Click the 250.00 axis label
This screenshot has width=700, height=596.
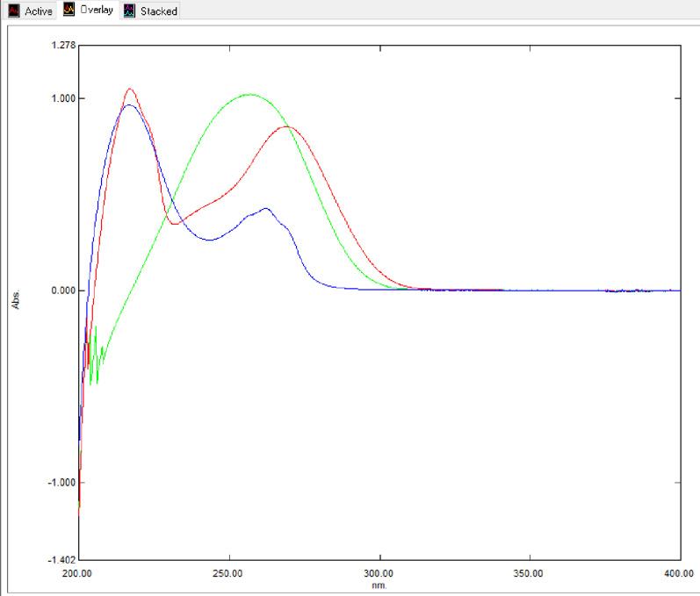pyautogui.click(x=227, y=573)
